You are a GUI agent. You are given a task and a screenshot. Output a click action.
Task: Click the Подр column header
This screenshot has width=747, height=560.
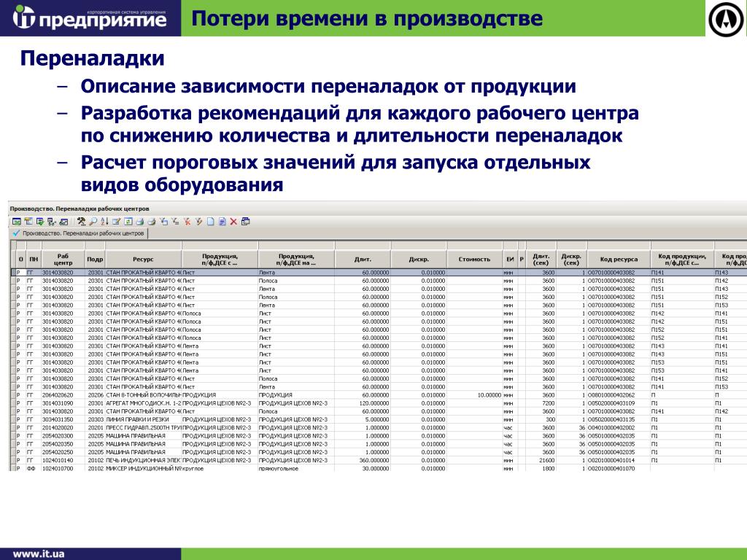coord(95,259)
